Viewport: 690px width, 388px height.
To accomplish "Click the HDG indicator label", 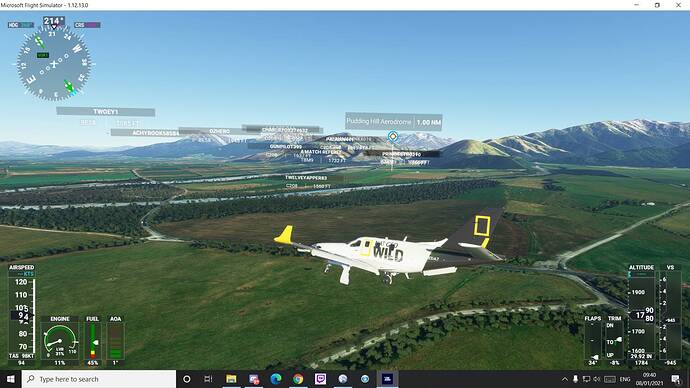I will click(21, 25).
